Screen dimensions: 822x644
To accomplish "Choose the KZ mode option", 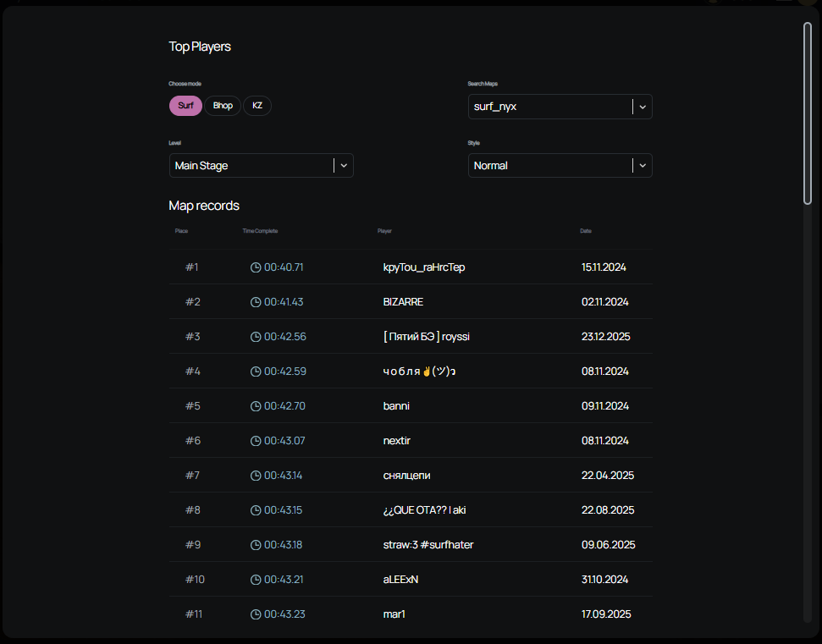I will [x=257, y=106].
